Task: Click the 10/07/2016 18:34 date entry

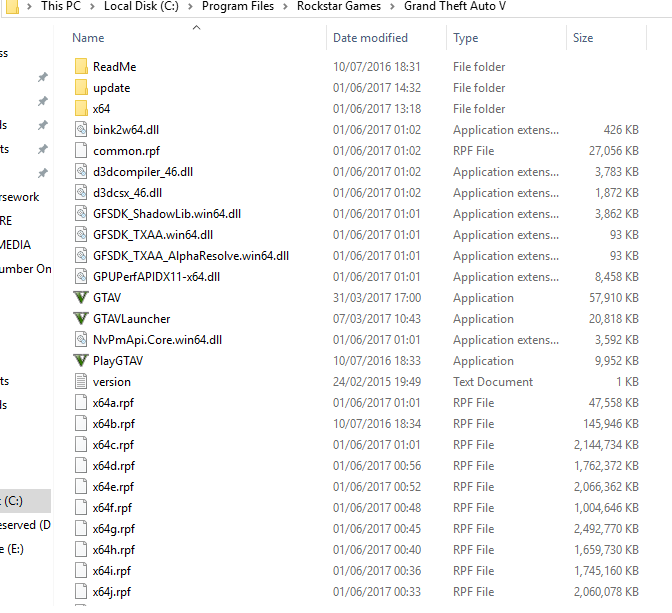Action: (x=377, y=424)
